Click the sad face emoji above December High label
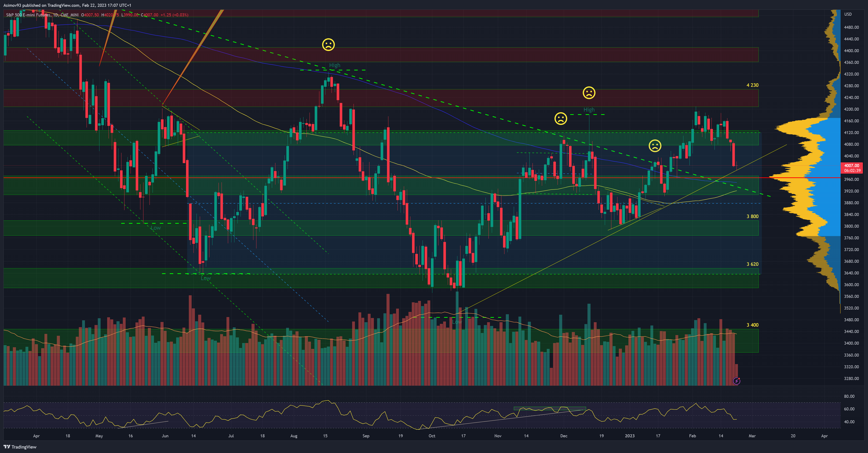 [589, 93]
